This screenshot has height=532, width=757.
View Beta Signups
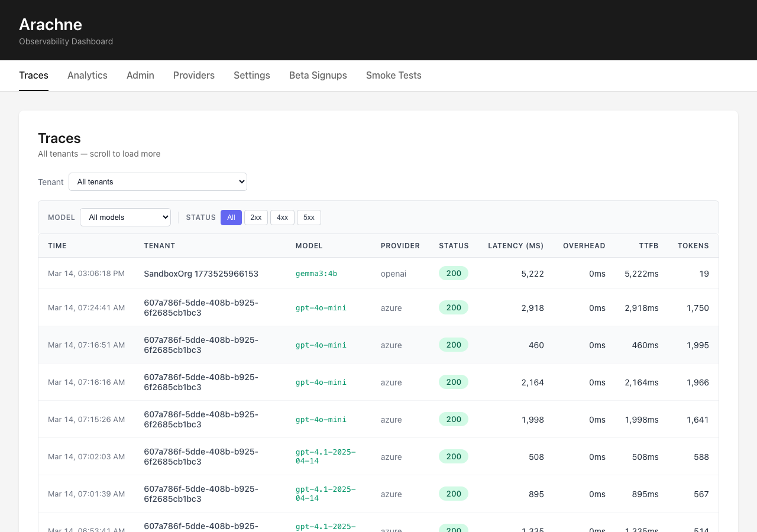(x=318, y=75)
